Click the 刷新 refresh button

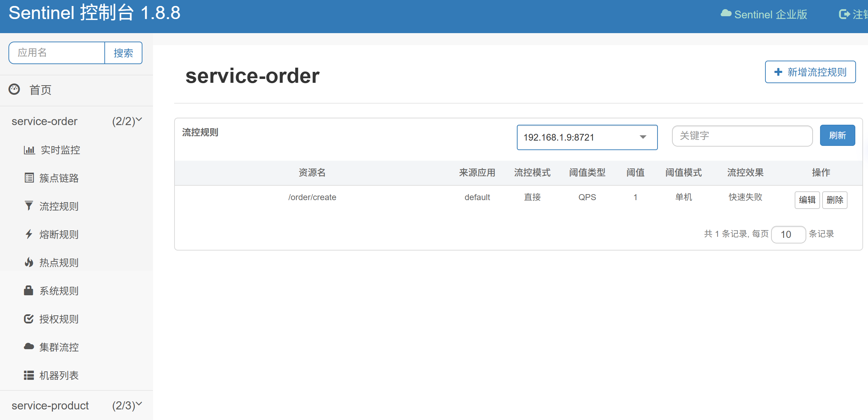[837, 135]
